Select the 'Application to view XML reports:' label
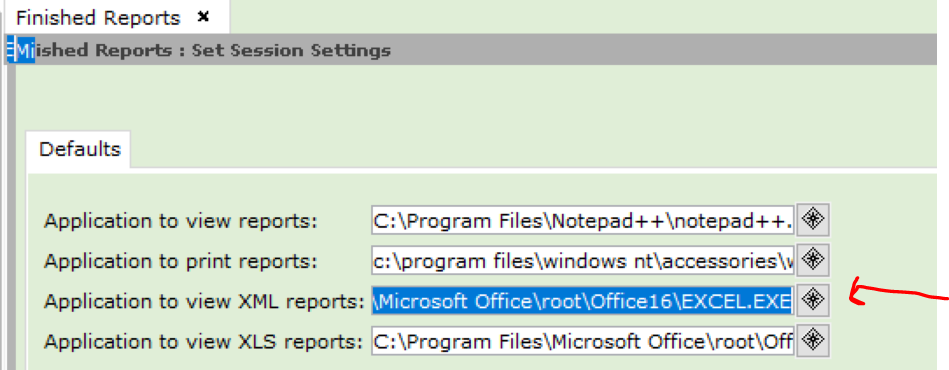 pos(205,301)
